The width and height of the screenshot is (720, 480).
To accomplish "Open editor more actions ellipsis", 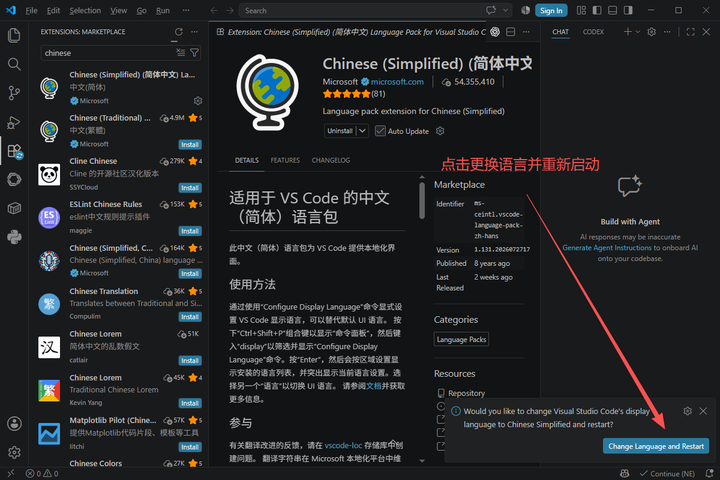I will [x=526, y=32].
